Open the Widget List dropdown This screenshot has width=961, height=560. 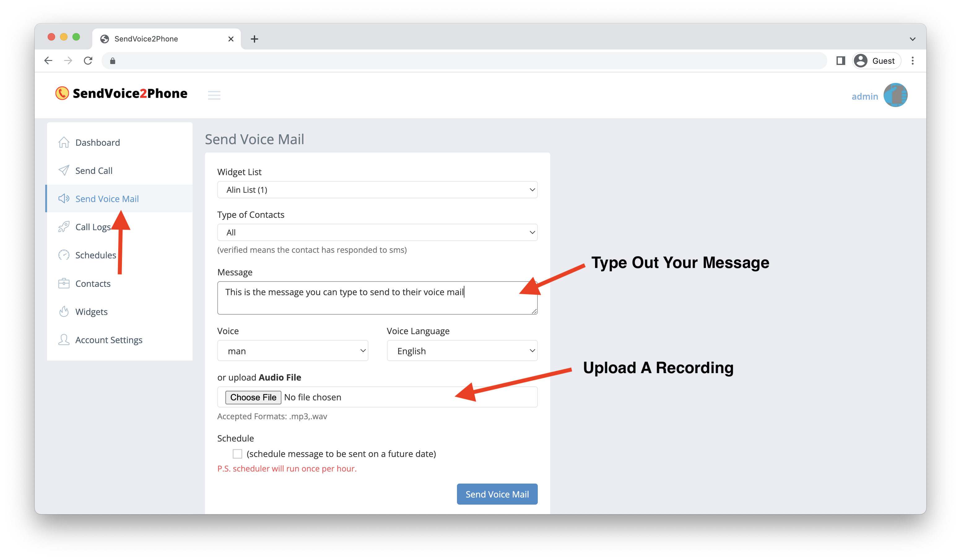tap(377, 190)
